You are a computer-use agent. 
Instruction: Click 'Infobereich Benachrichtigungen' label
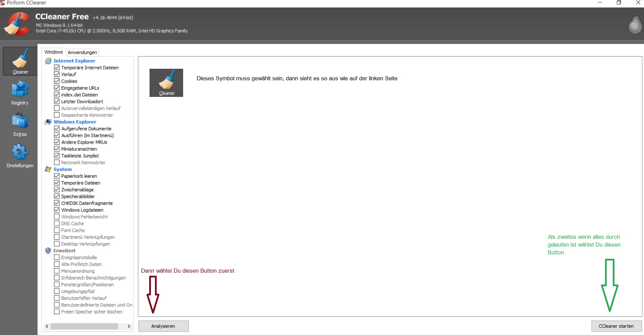click(93, 278)
